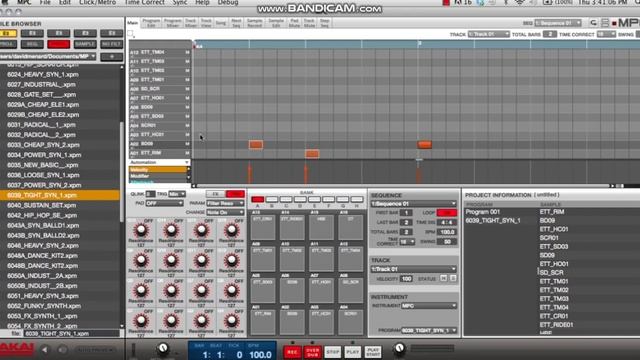Screen dimensions: 640x360
Task: Click the loop icon right of the SEQ dropdown
Action: coord(593,23)
